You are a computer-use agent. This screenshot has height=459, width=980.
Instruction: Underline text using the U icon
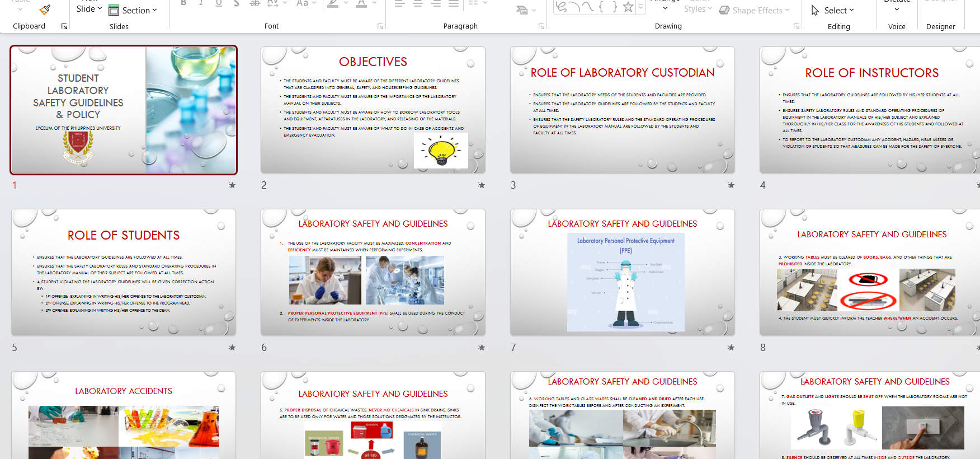219,3
